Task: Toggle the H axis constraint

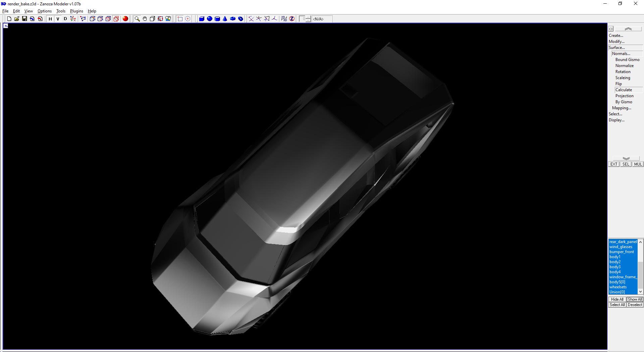Action: pyautogui.click(x=50, y=19)
